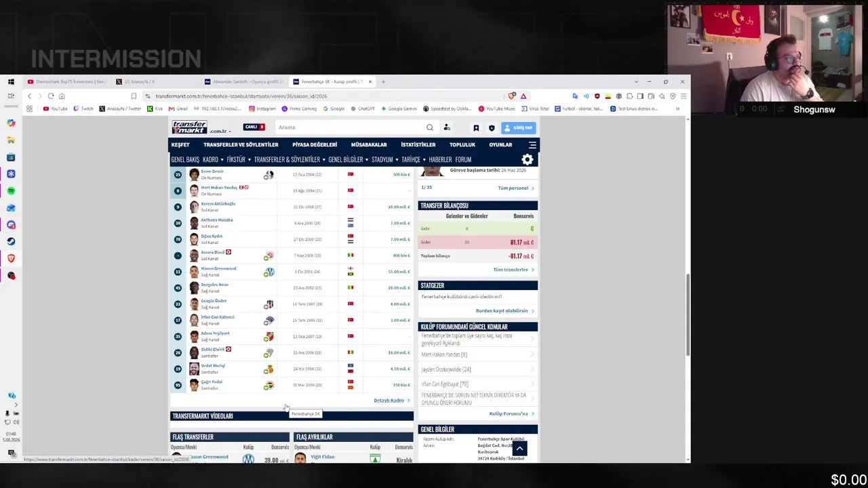This screenshot has width=868, height=488.
Task: Reload the page with browser refresh icon
Action: pyautogui.click(x=51, y=96)
